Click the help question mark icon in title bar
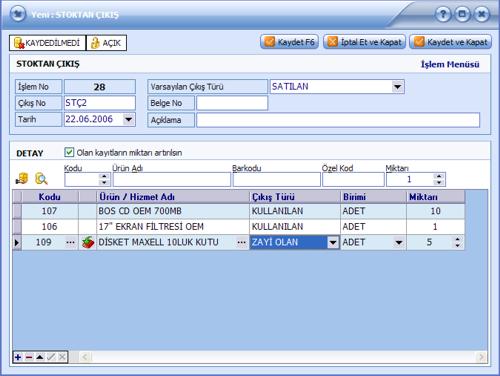500x376 pixels. 443,14
